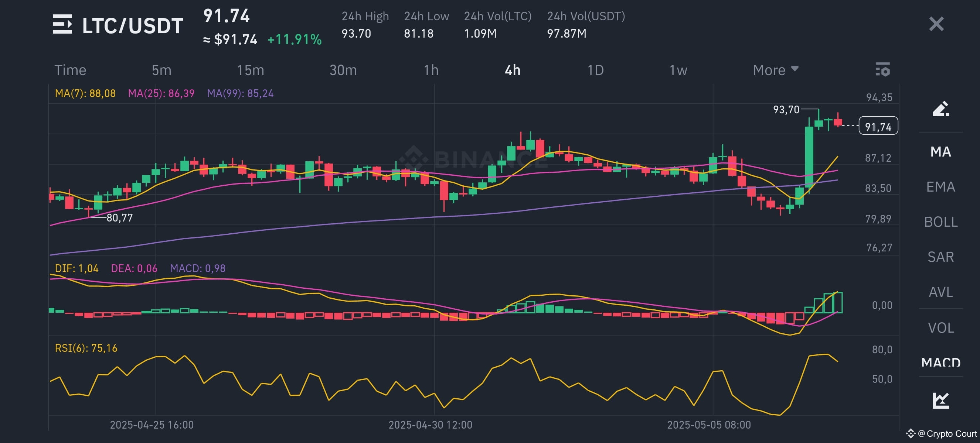Toggle the EMA overlay indicator
The image size is (980, 443).
[940, 186]
